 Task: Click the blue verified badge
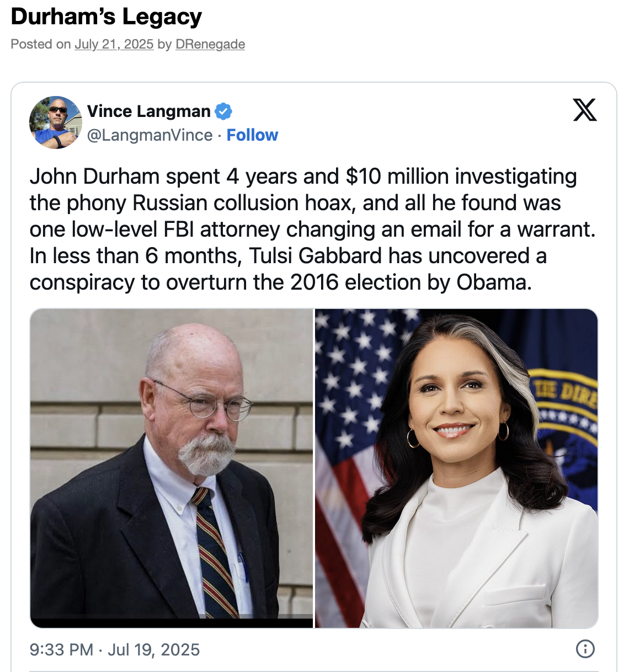(223, 111)
